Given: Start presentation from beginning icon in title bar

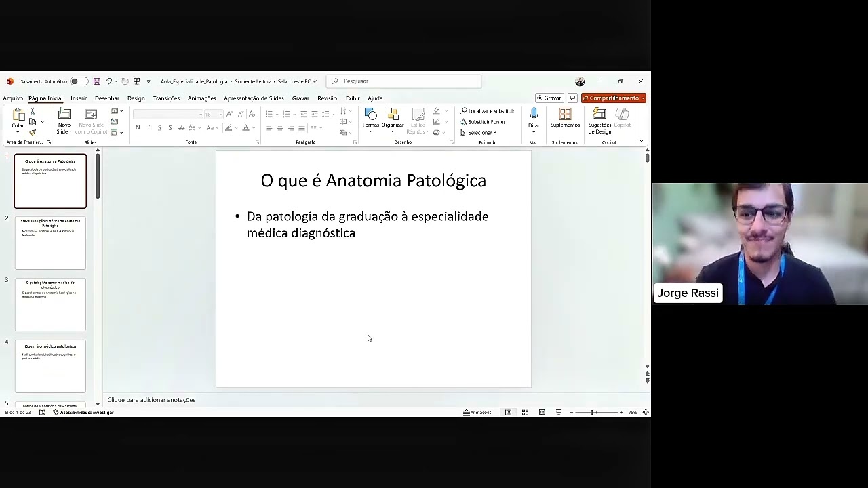Looking at the screenshot, I should (x=136, y=81).
